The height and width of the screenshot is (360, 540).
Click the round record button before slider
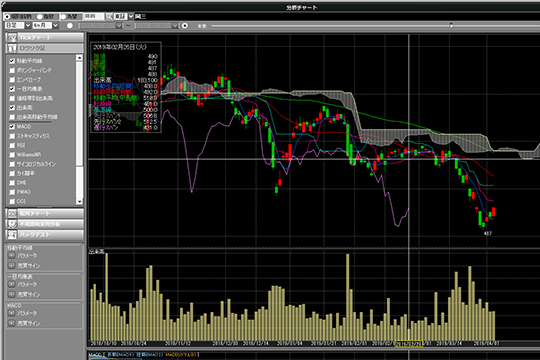185,25
